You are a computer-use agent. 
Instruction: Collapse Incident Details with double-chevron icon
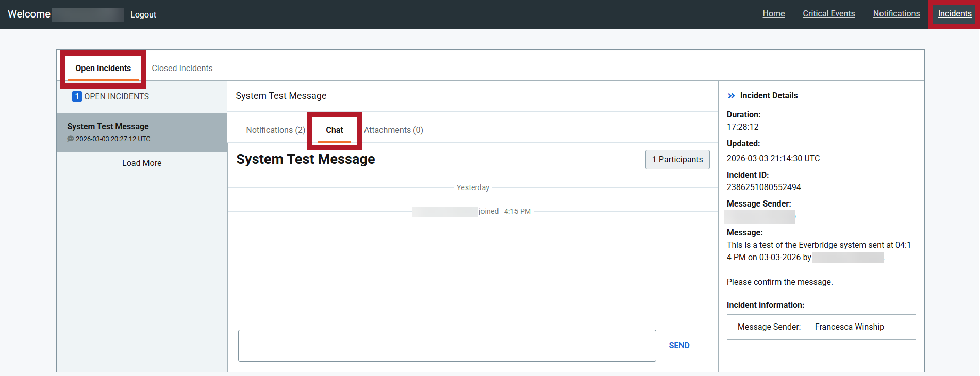(x=731, y=96)
